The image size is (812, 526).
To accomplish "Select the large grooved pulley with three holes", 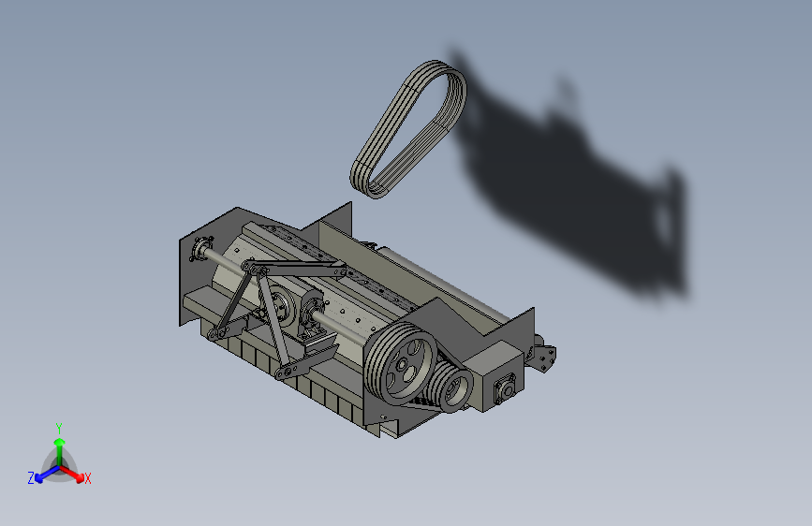I will coord(401,363).
